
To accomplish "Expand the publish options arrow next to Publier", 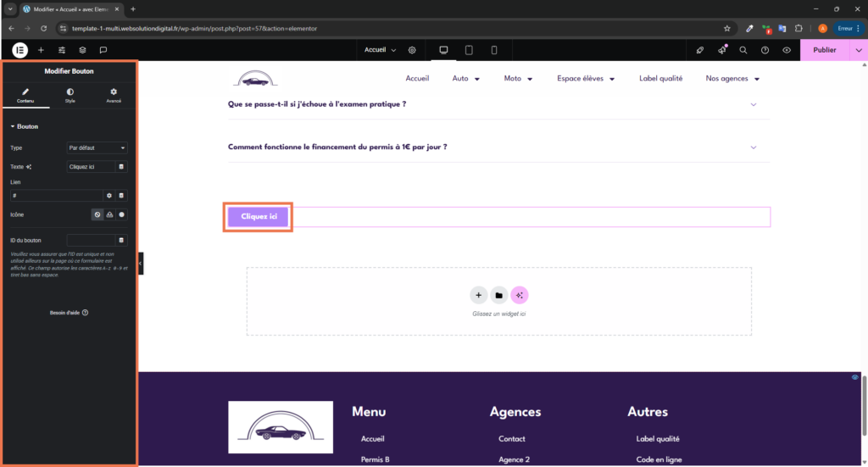I will click(x=859, y=50).
